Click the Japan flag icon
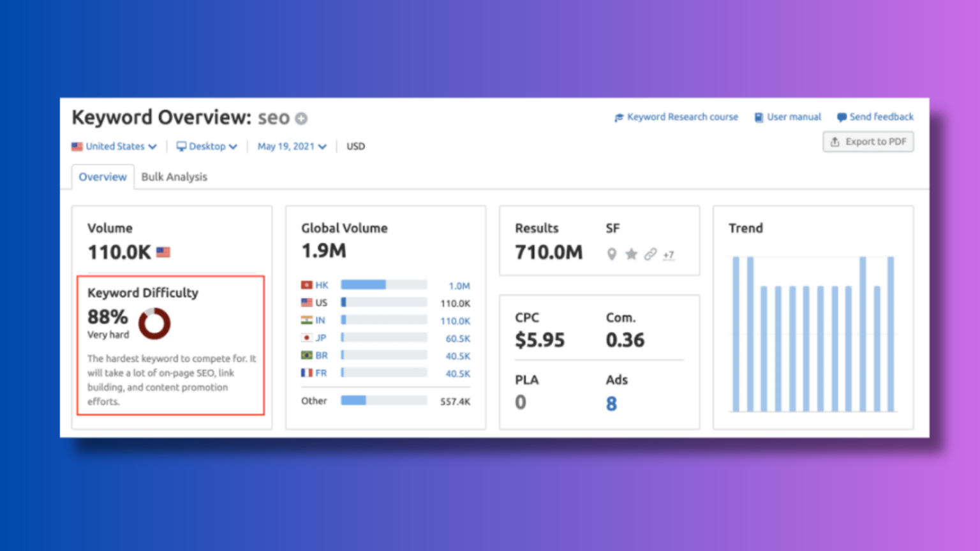Screen dimensions: 980x551 pyautogui.click(x=307, y=338)
